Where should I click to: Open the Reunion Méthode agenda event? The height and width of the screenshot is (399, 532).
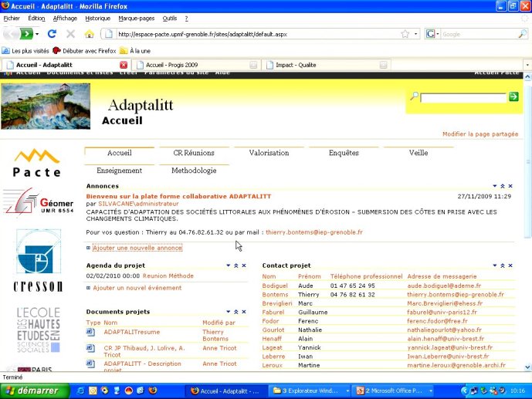click(x=168, y=276)
